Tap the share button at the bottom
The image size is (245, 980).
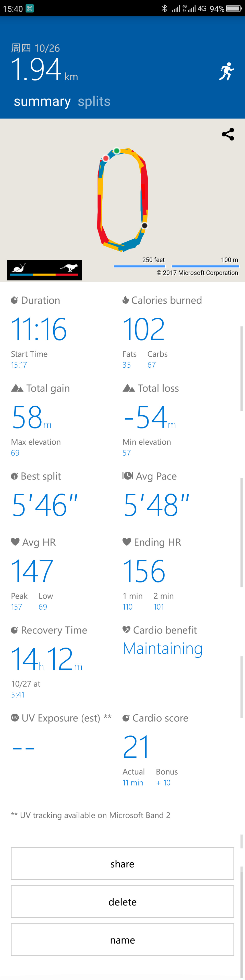pyautogui.click(x=122, y=863)
